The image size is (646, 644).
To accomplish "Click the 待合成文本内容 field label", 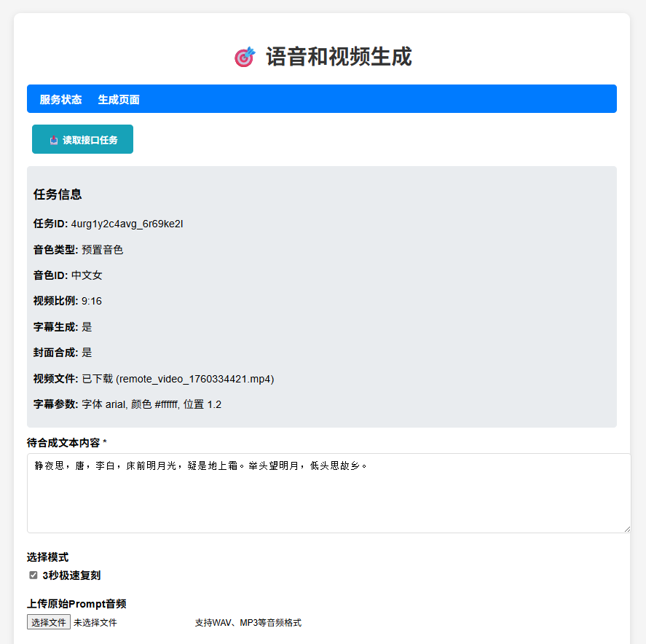I will click(64, 443).
